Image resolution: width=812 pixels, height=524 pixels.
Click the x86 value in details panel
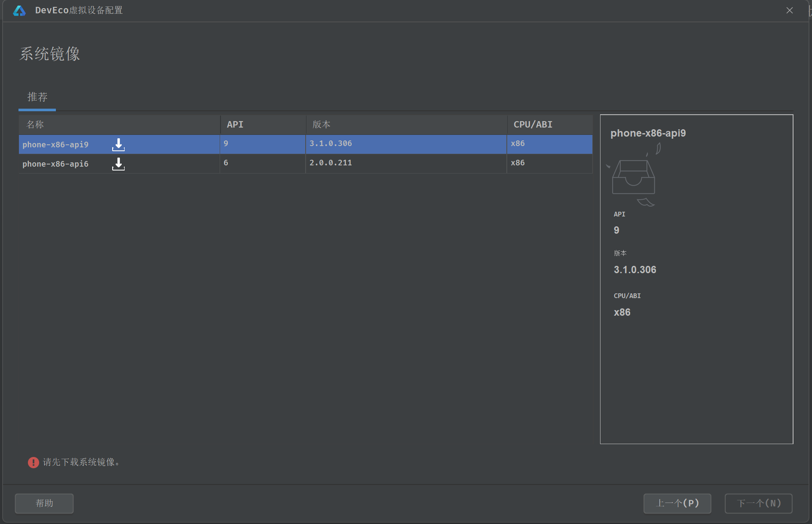pos(622,312)
